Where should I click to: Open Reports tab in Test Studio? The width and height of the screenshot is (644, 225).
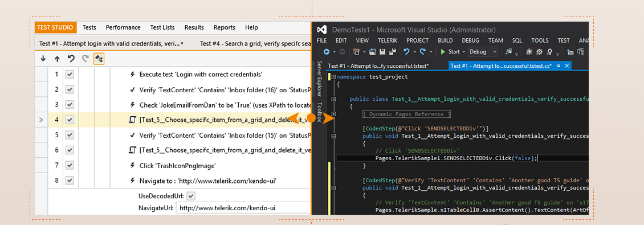click(224, 27)
